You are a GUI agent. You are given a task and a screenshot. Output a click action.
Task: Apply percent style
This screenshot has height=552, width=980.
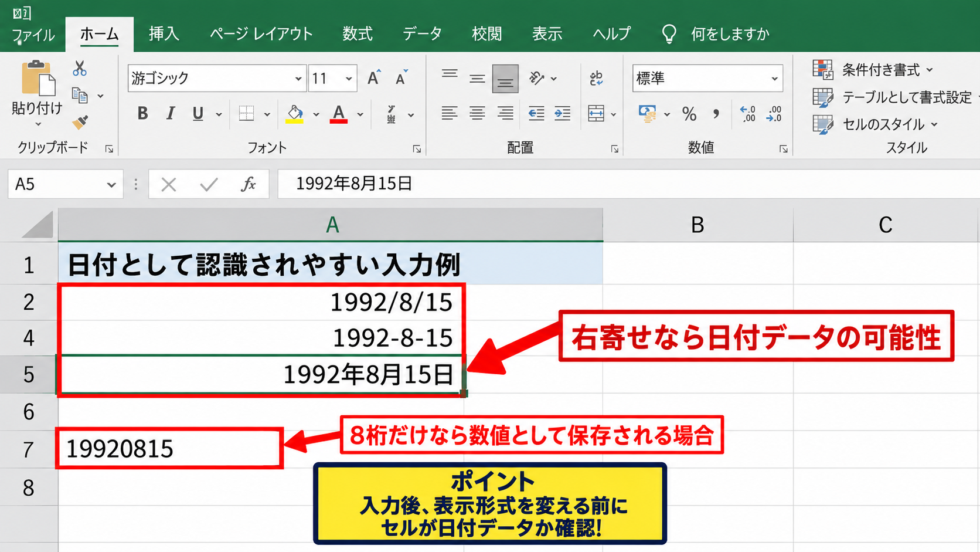coord(689,114)
